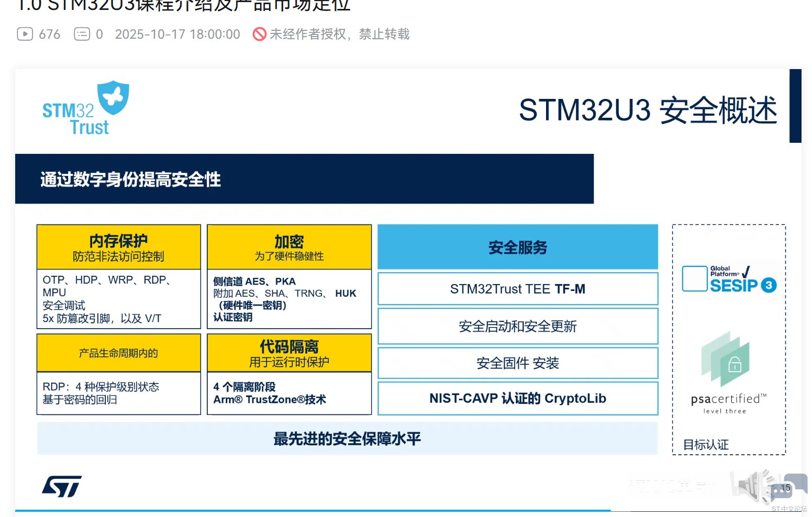This screenshot has width=812, height=517.
Task: Click the footer bar "最先进的安全保障水平"
Action: (x=347, y=439)
